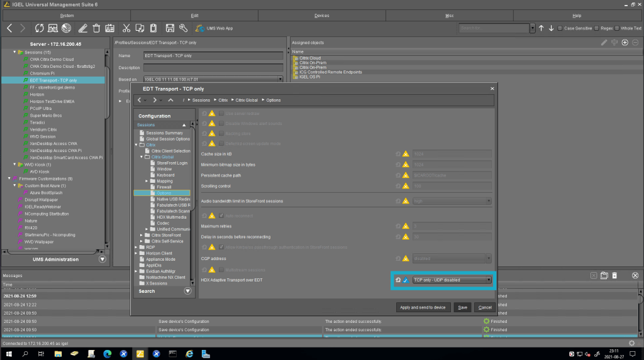The width and height of the screenshot is (644, 360).
Task: Click the Delete trash can icon
Action: 96,28
